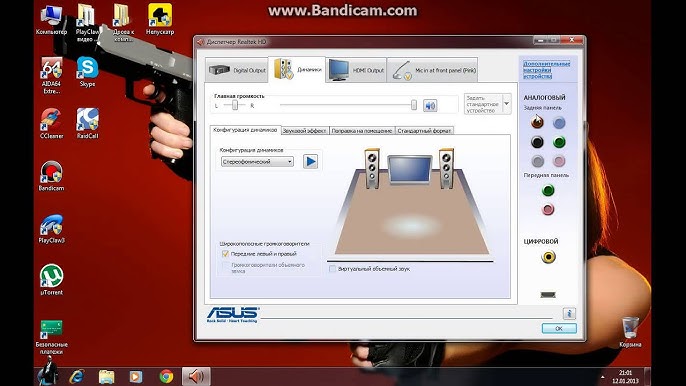Image resolution: width=686 pixels, height=386 pixels.
Task: Open the Стандартный формат sub-tab
Action: [x=424, y=130]
